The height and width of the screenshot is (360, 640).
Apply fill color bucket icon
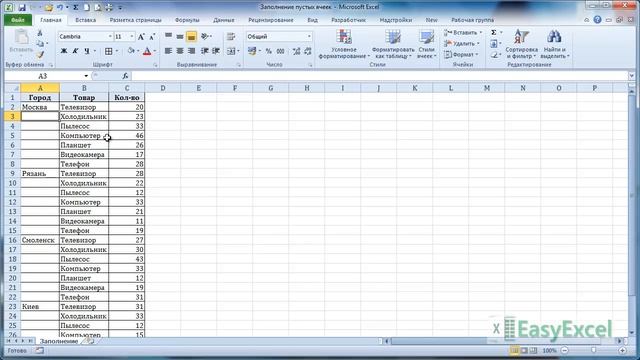tap(131, 51)
